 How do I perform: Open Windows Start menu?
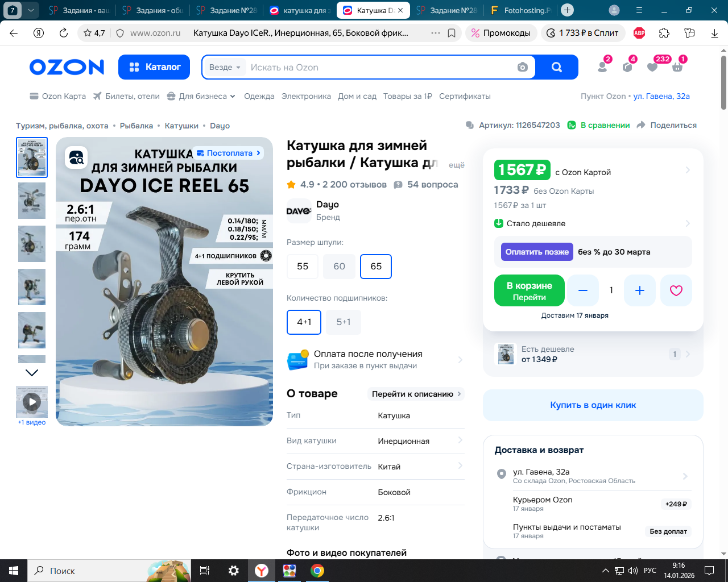[x=14, y=571]
